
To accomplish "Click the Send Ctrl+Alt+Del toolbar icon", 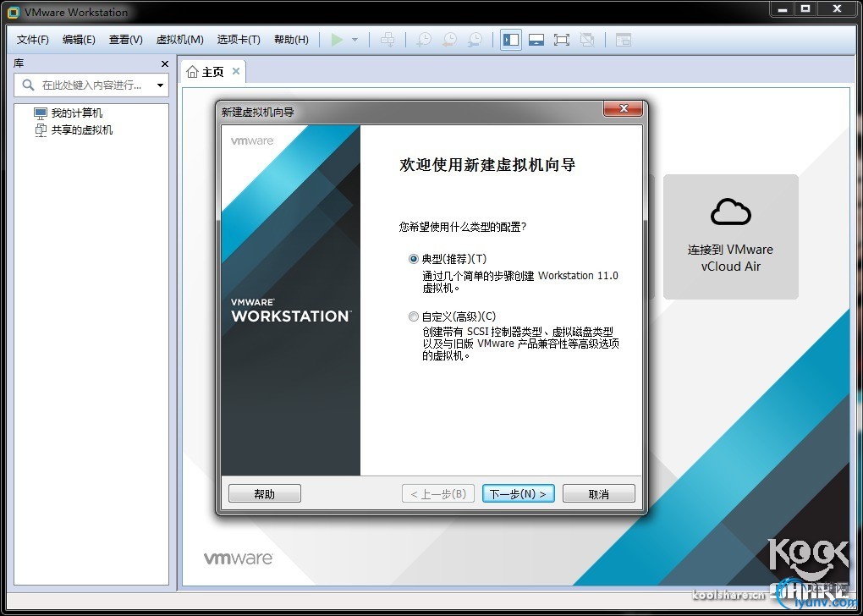I will [x=388, y=40].
